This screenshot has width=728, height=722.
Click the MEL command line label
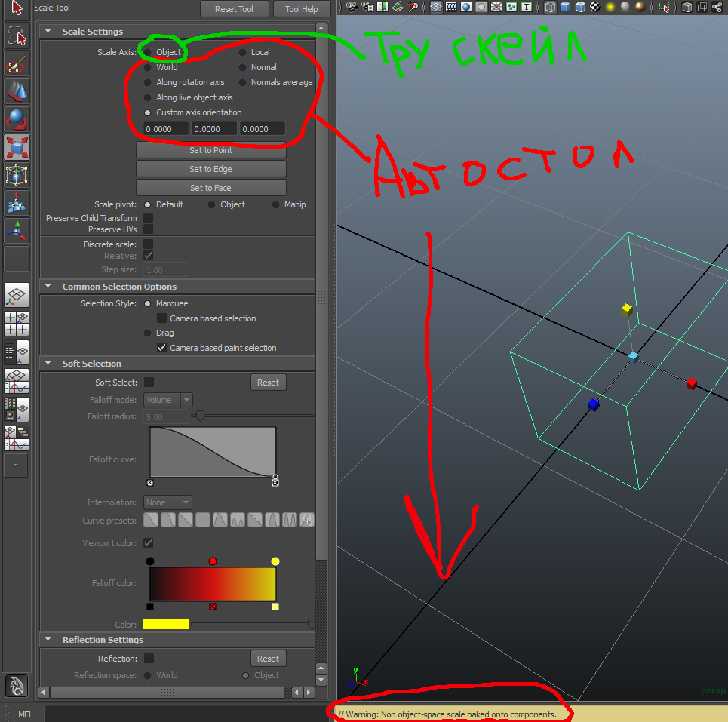coord(25,714)
